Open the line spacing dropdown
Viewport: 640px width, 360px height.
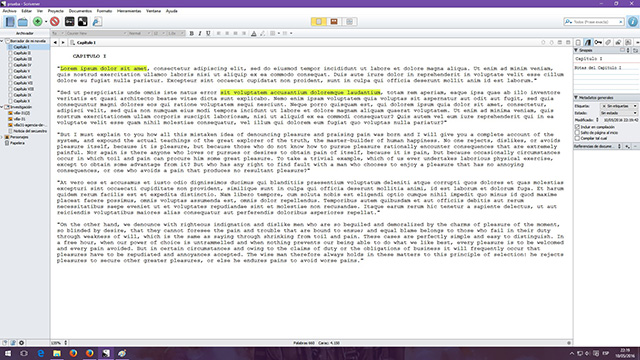point(176,33)
